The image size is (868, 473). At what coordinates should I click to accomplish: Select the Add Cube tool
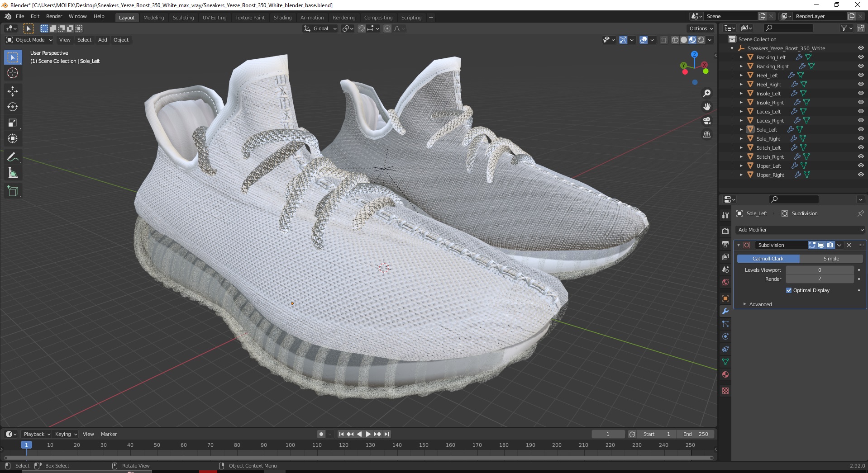13,191
